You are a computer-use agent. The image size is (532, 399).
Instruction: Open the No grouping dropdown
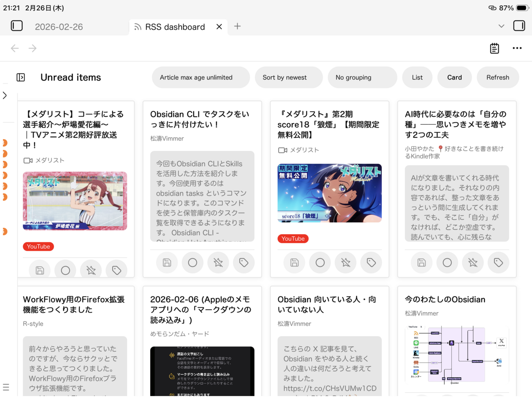click(x=362, y=77)
